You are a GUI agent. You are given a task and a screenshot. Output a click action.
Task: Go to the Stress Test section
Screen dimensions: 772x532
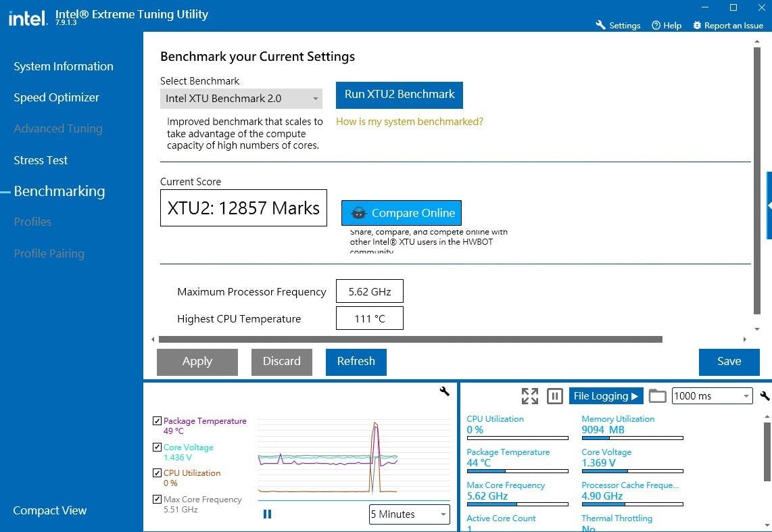click(x=41, y=160)
